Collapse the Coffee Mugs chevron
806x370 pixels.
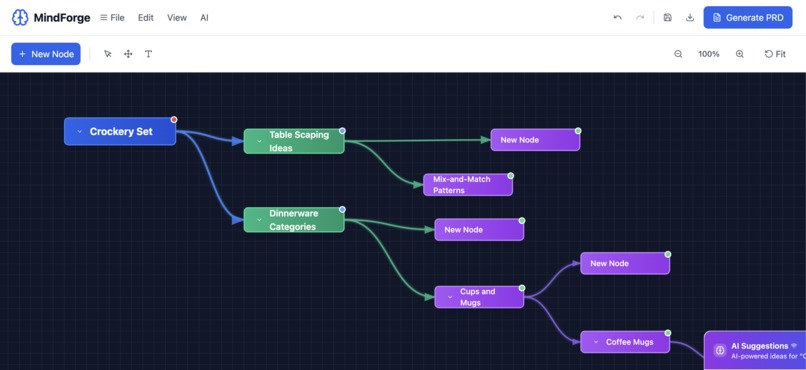click(596, 342)
